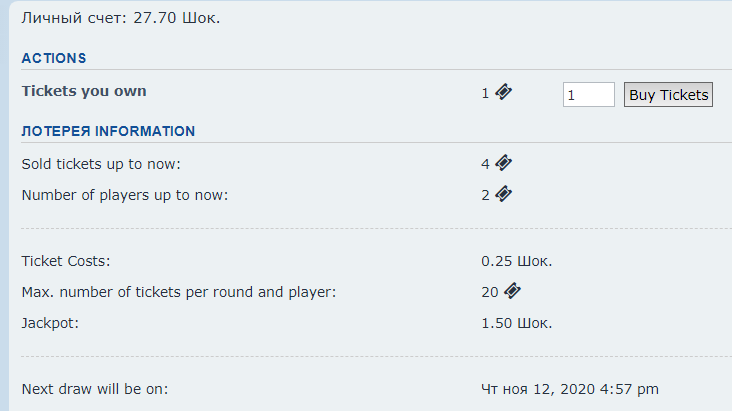Click the sold tickets count number 4
732x411 pixels.
pyautogui.click(x=485, y=164)
